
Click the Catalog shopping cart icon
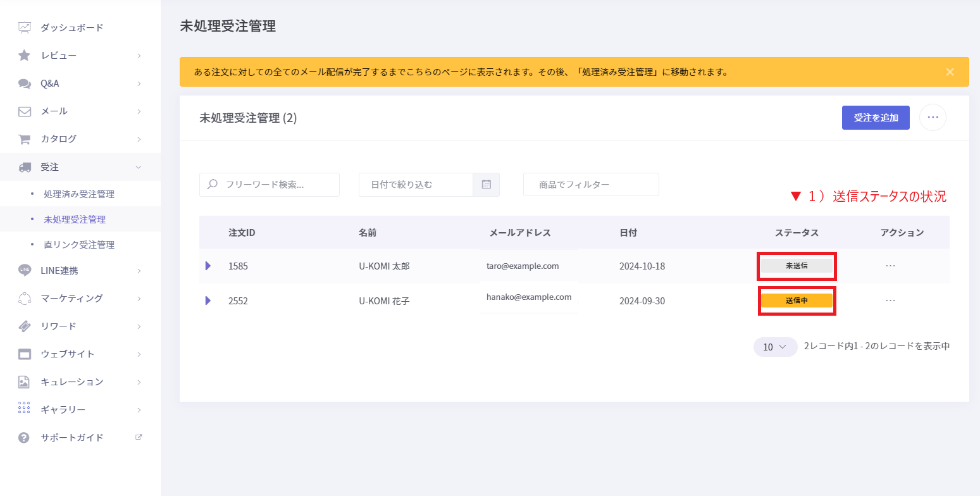point(25,139)
